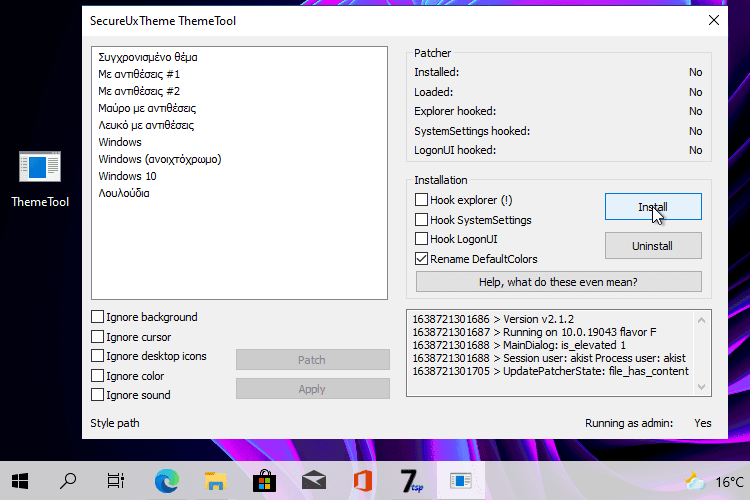Open the Windows Start menu
The height and width of the screenshot is (500, 750).
point(20,480)
